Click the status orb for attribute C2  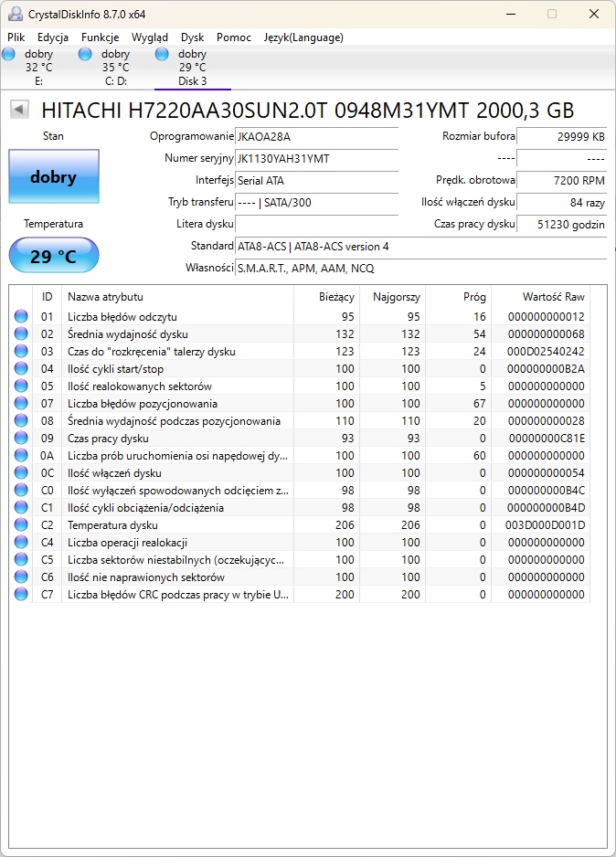tap(21, 524)
